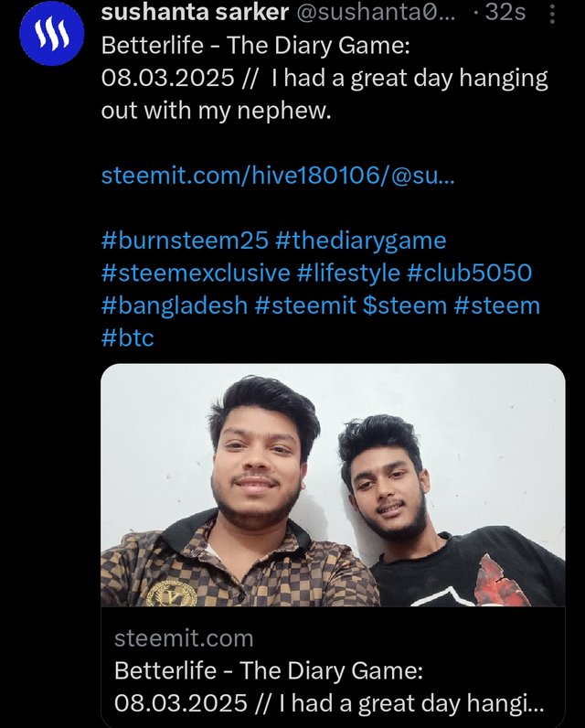
Task: Click the steemit.com domain in link card
Action: [184, 638]
